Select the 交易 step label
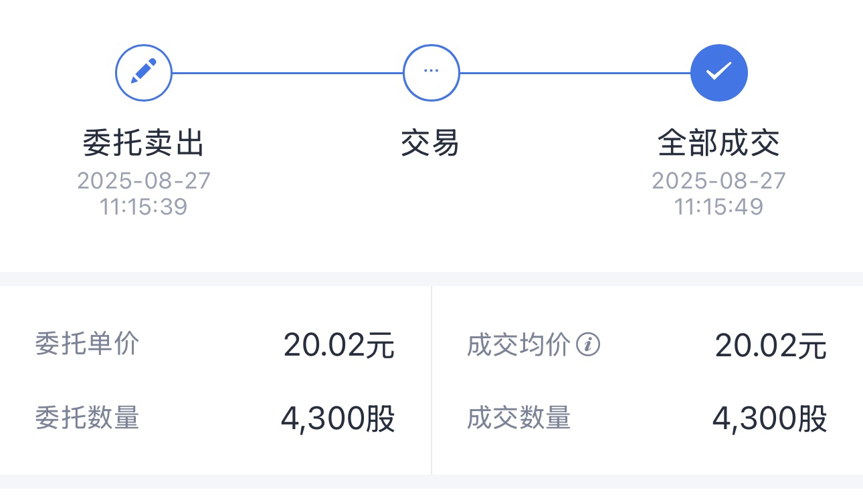Image resolution: width=863 pixels, height=504 pixels. point(431,143)
